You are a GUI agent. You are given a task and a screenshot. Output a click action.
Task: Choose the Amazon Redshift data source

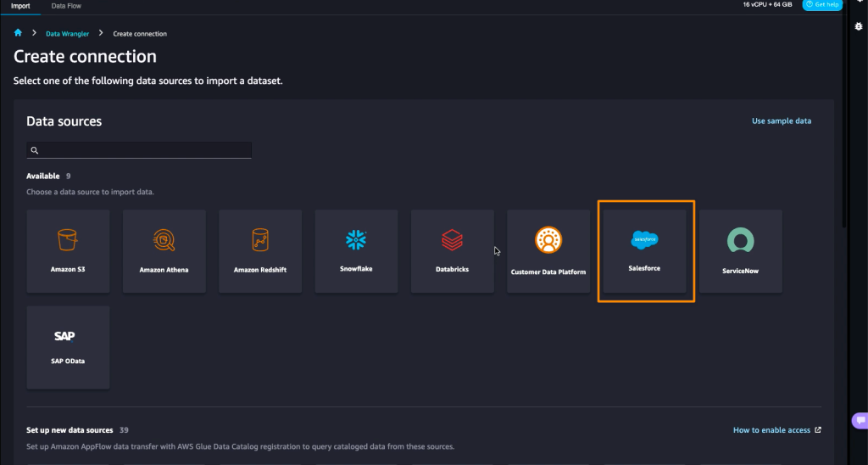point(260,251)
